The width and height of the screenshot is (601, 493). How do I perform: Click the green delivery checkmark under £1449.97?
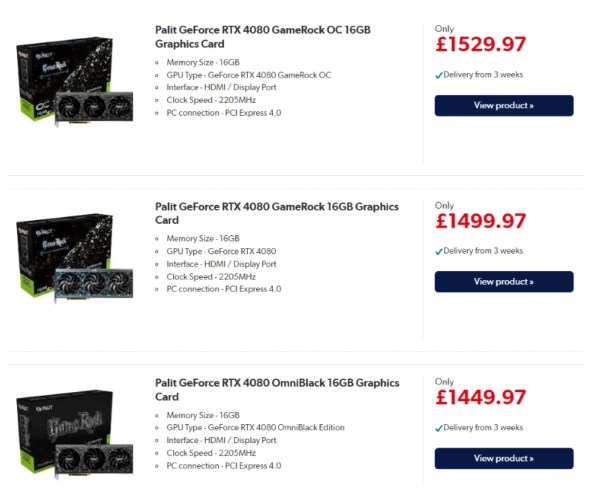coord(438,428)
